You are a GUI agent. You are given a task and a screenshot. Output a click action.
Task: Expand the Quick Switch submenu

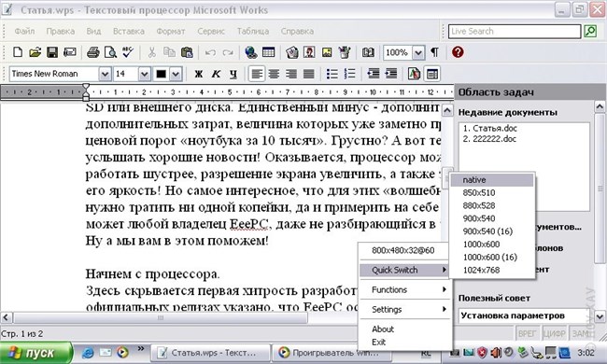click(x=404, y=270)
